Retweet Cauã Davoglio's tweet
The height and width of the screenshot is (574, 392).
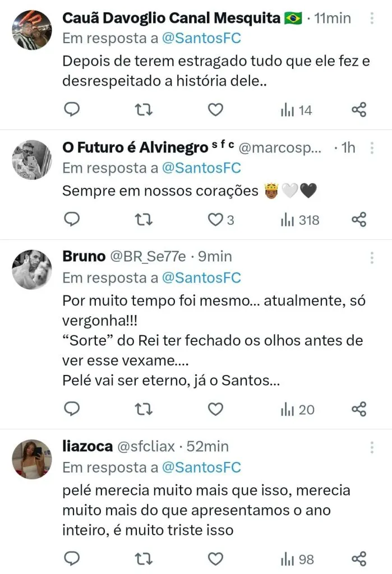144,110
